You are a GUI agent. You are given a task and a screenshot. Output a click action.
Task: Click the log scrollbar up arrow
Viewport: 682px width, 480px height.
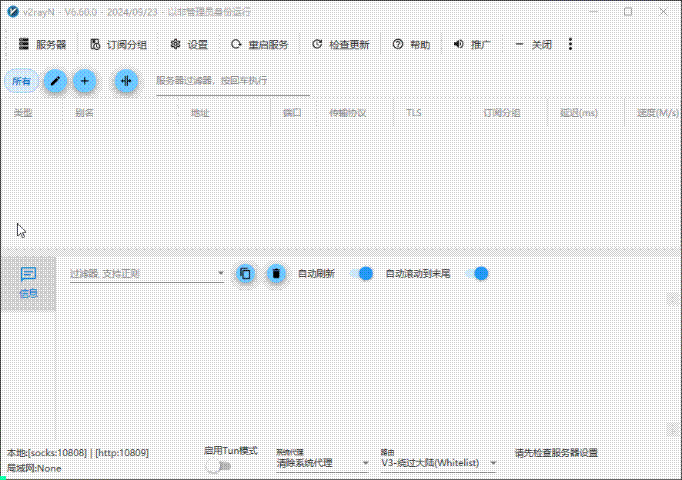672,300
